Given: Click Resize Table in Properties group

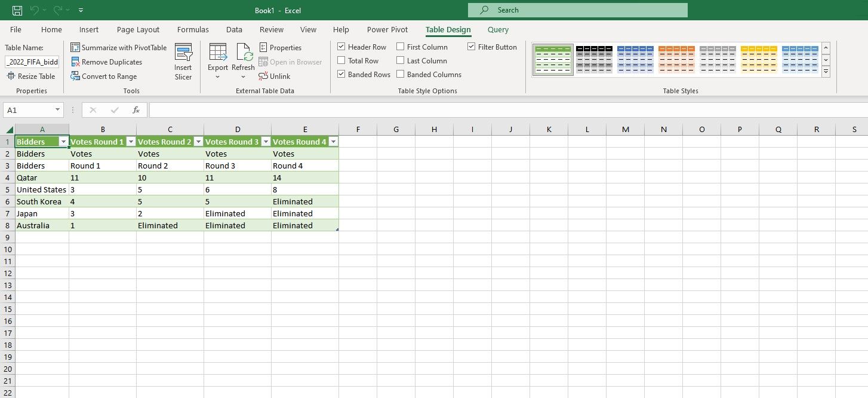Looking at the screenshot, I should (x=31, y=76).
